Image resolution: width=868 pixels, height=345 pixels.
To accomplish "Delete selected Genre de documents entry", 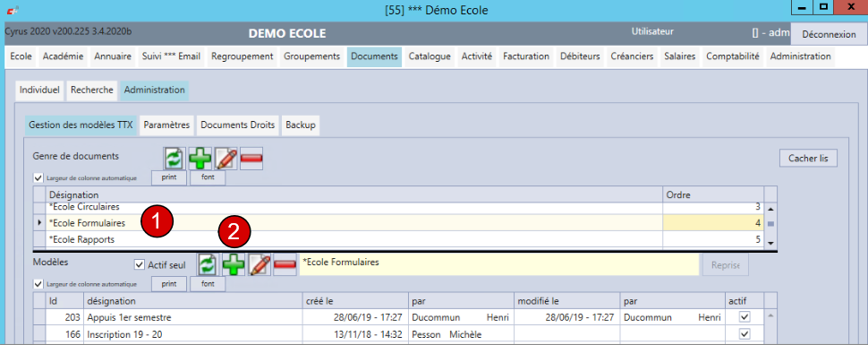I will tap(251, 159).
